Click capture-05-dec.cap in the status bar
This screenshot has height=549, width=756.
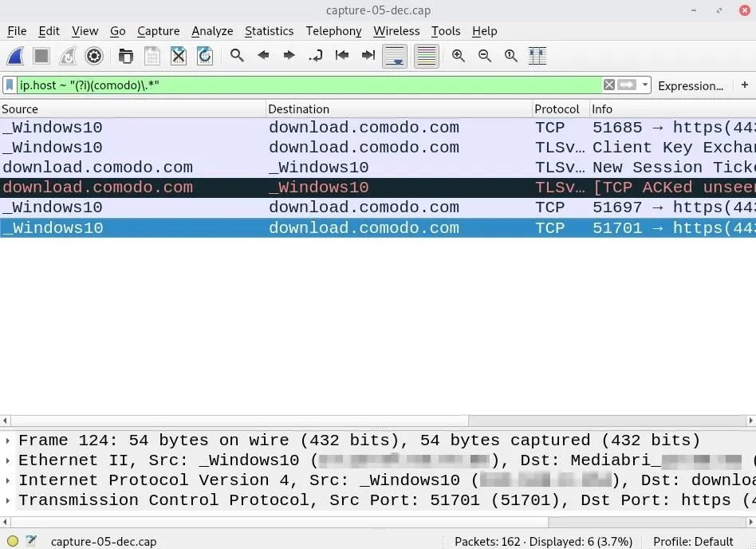[x=104, y=542]
